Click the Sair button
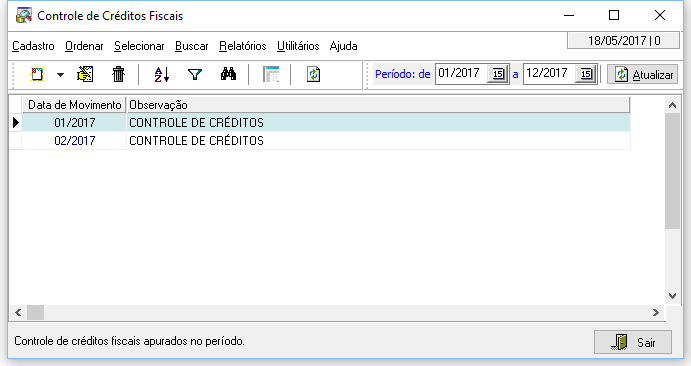Image resolution: width=691 pixels, height=366 pixels. 633,342
